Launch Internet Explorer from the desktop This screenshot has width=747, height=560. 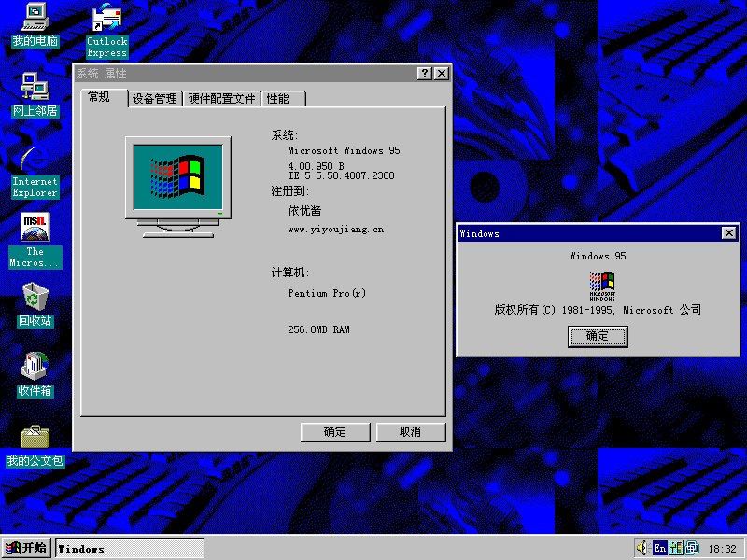[x=35, y=163]
